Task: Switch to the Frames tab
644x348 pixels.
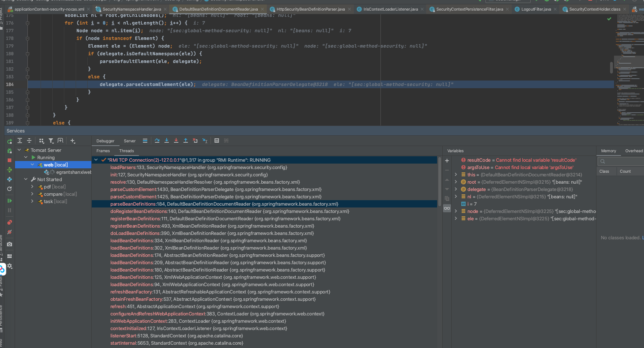Action: [x=103, y=151]
